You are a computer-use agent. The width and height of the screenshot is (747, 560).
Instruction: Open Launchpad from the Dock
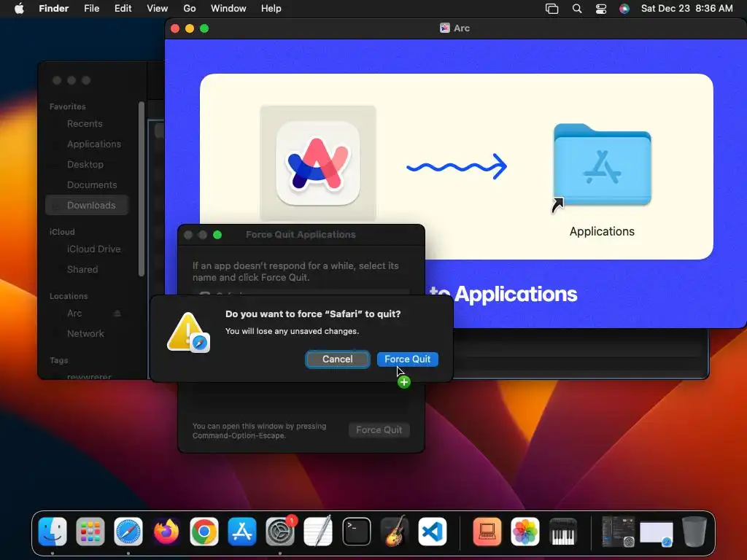tap(90, 531)
